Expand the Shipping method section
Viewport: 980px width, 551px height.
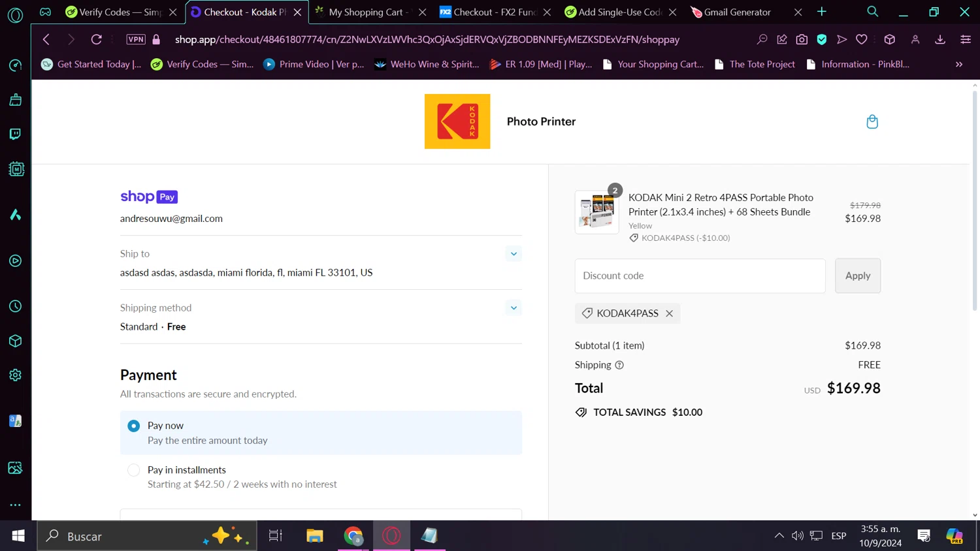point(514,308)
